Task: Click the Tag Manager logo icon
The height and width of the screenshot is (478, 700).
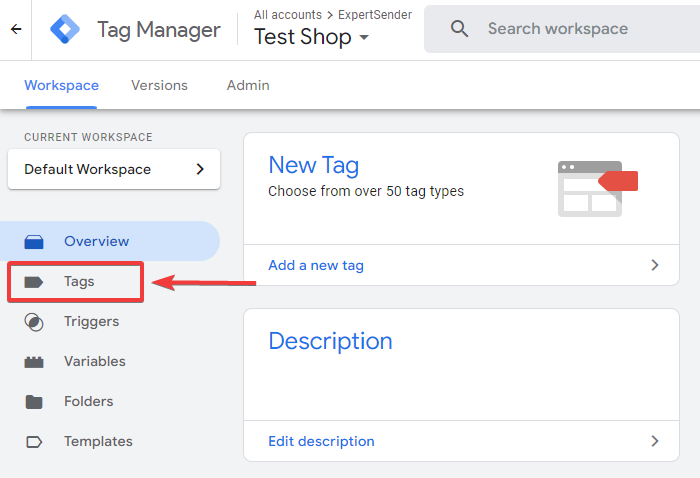Action: pyautogui.click(x=65, y=29)
